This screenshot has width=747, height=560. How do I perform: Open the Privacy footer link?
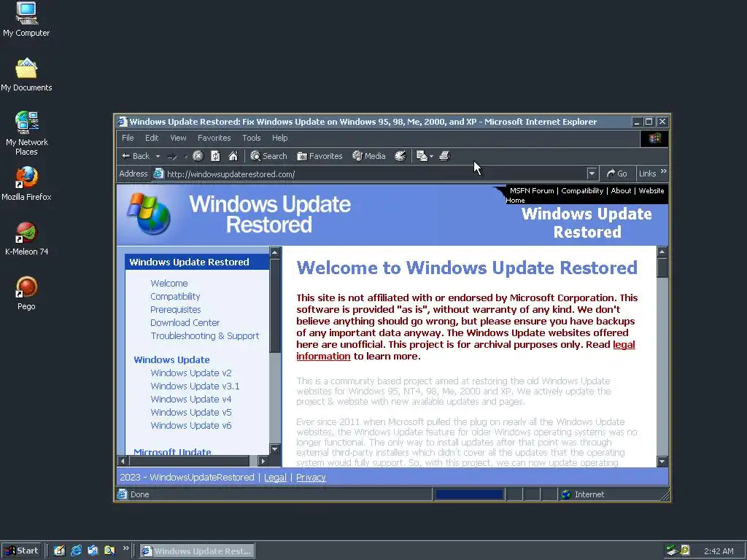(311, 477)
